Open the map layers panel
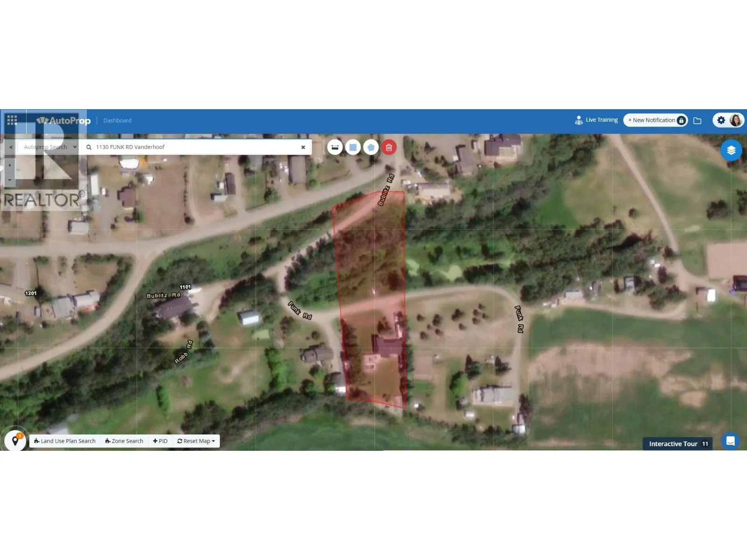The image size is (747, 560). tap(731, 150)
